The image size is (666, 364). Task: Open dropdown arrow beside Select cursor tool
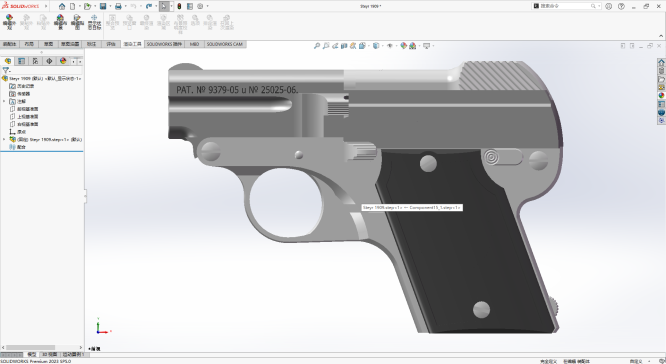click(171, 6)
